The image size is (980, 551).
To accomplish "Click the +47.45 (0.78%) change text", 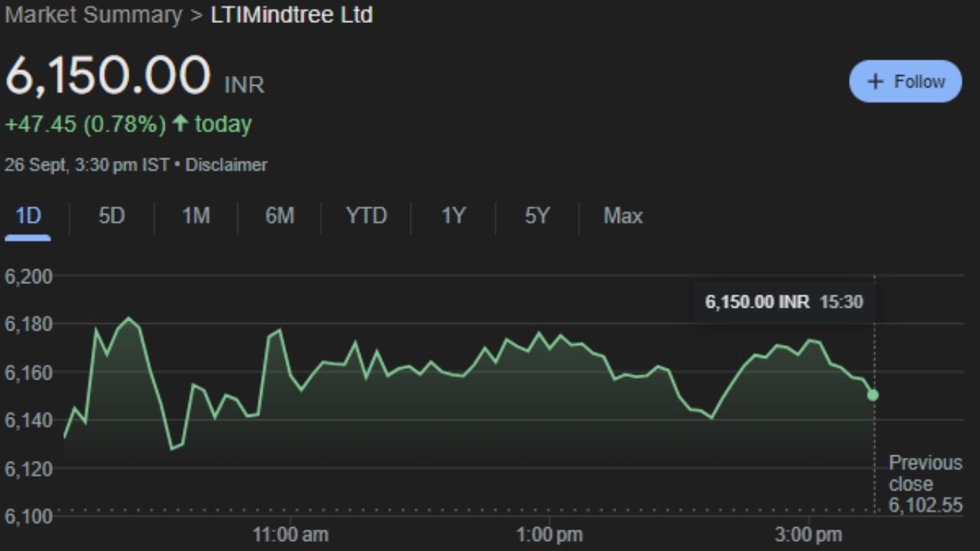I will tap(85, 124).
